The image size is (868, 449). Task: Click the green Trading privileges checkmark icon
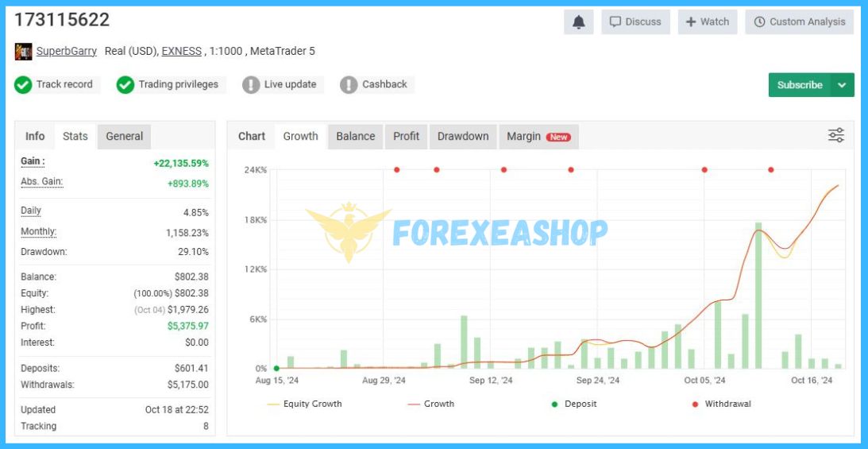(x=125, y=85)
